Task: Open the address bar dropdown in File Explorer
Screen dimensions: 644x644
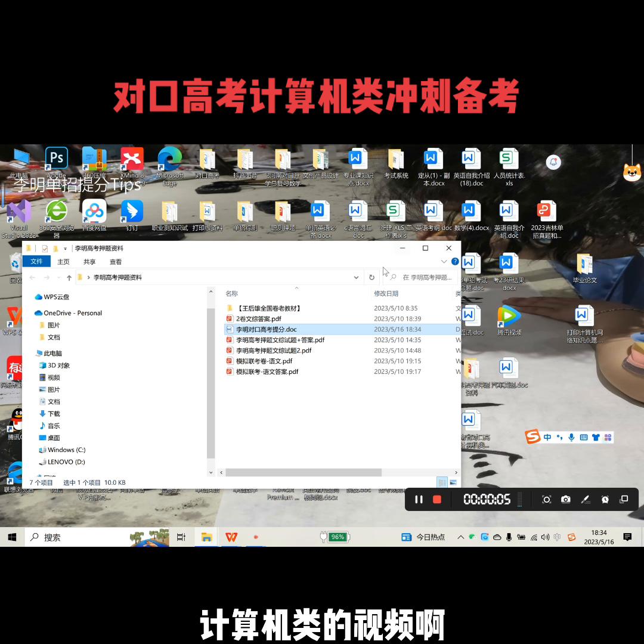Action: pyautogui.click(x=356, y=277)
